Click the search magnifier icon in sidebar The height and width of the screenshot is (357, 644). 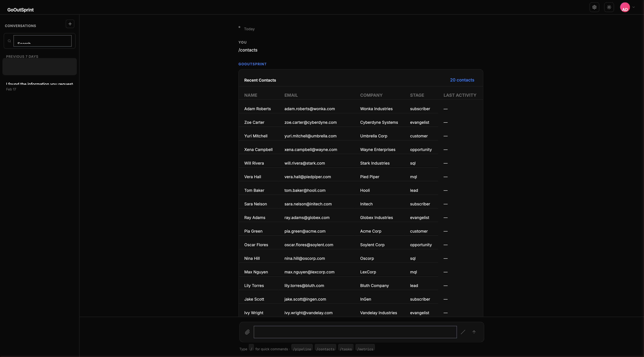tap(9, 41)
